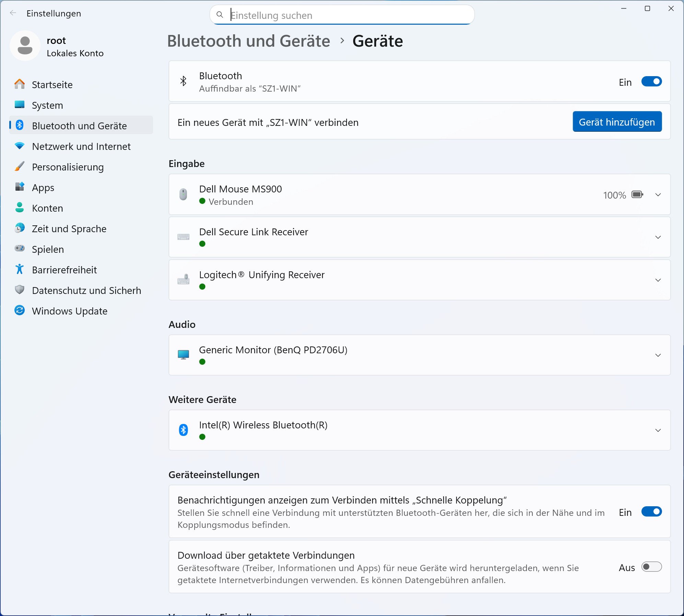684x616 pixels.
Task: Click the Windows Update icon
Action: 20,311
